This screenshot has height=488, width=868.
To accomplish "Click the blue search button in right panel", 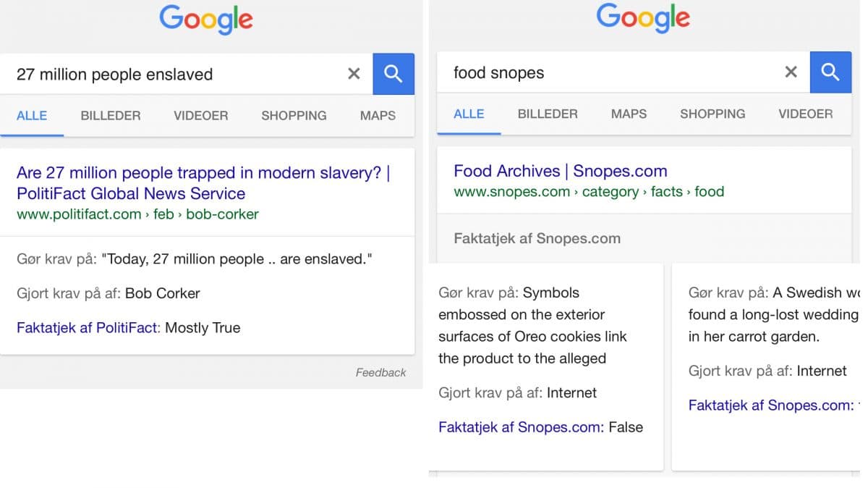I will [x=830, y=72].
